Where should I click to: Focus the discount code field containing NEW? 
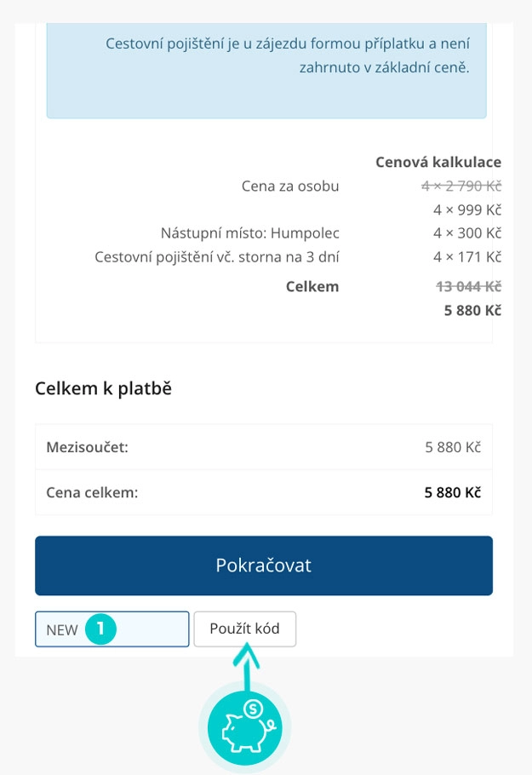click(x=145, y=629)
